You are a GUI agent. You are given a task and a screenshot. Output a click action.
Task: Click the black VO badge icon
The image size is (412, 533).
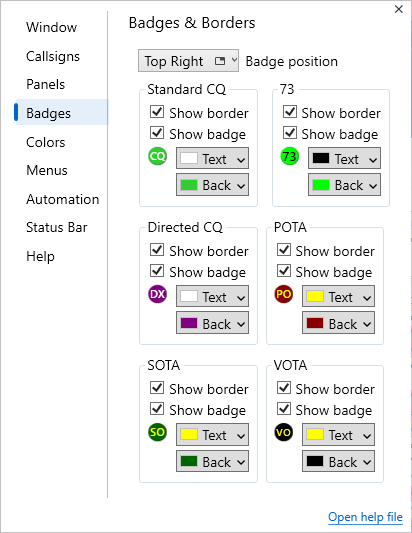pos(284,432)
